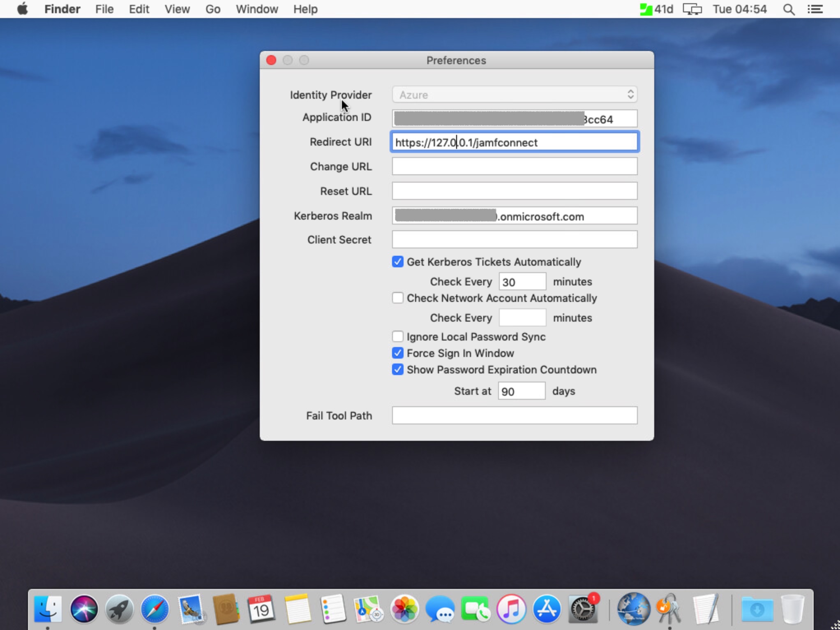The image size is (840, 630).
Task: Open Notification Center list icon
Action: pos(815,9)
